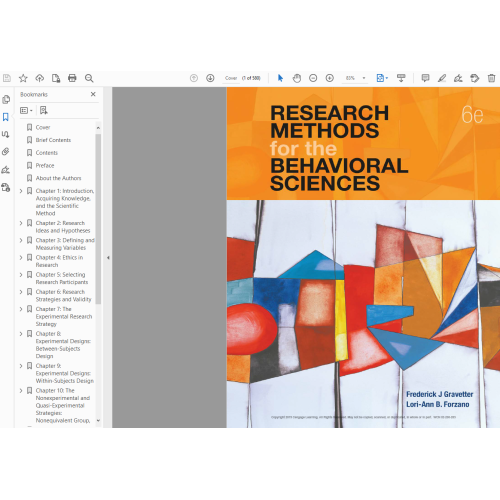Open bookmark options menu dropdown

26,110
